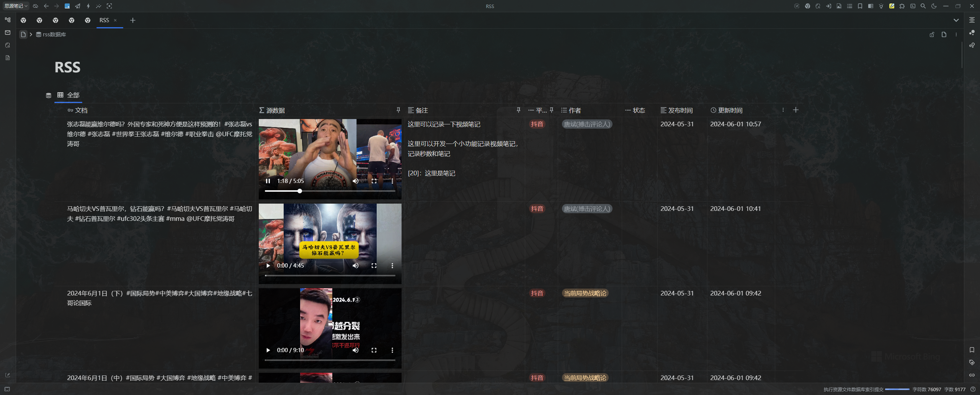Open more options on the 5:05 video
This screenshot has height=395, width=980.
pyautogui.click(x=392, y=181)
